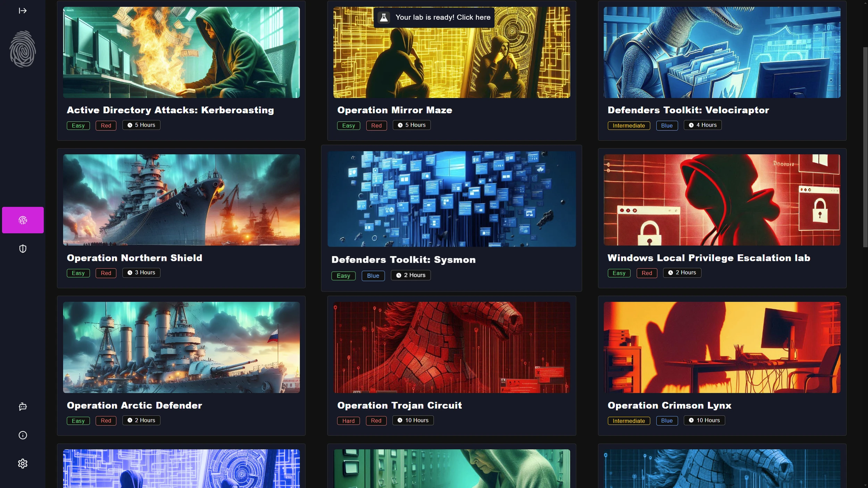This screenshot has width=868, height=488.
Task: Click 10 Hours badge on Trojan Circuit
Action: coord(413,420)
